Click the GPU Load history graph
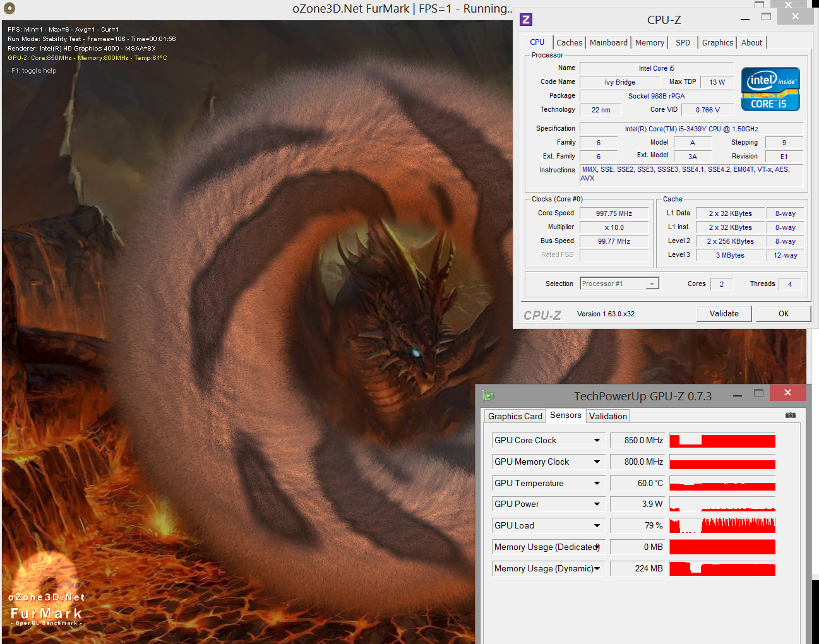 (x=722, y=526)
